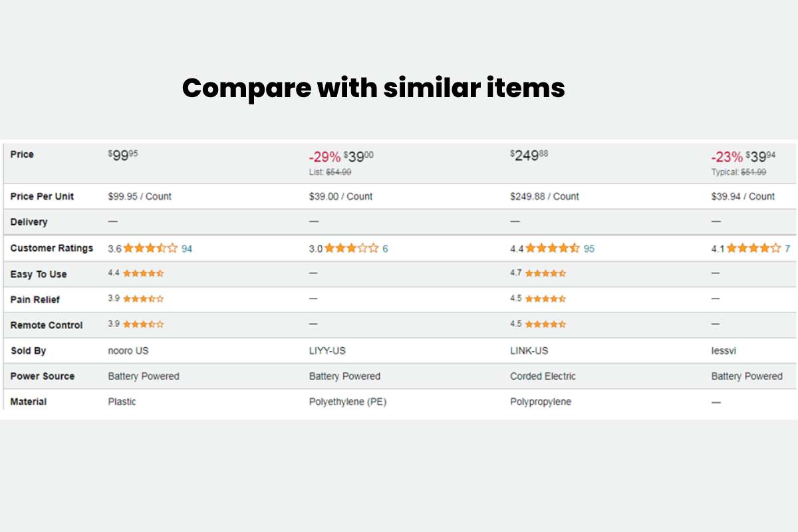Select the $99.95 price

[123, 156]
